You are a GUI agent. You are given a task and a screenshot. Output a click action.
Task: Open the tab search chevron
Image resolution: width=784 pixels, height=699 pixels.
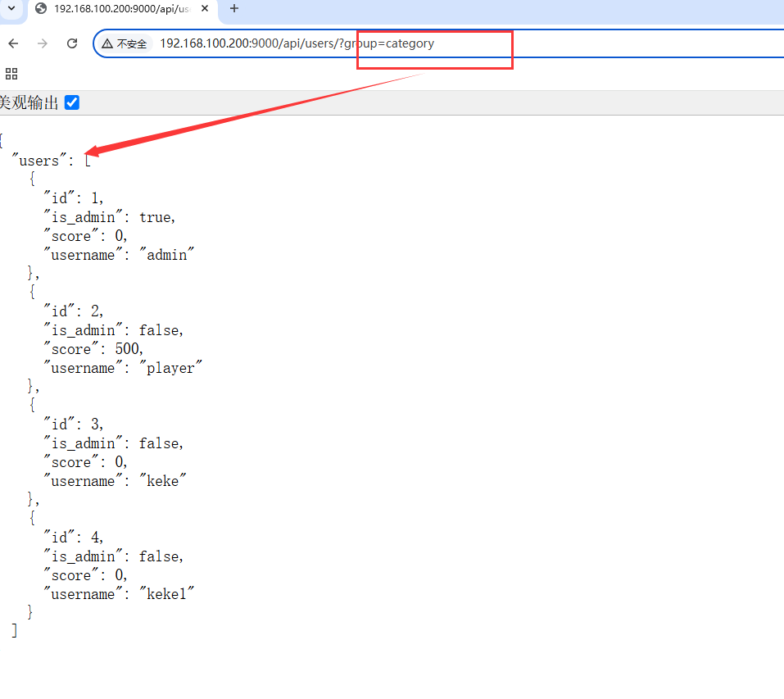(x=11, y=8)
